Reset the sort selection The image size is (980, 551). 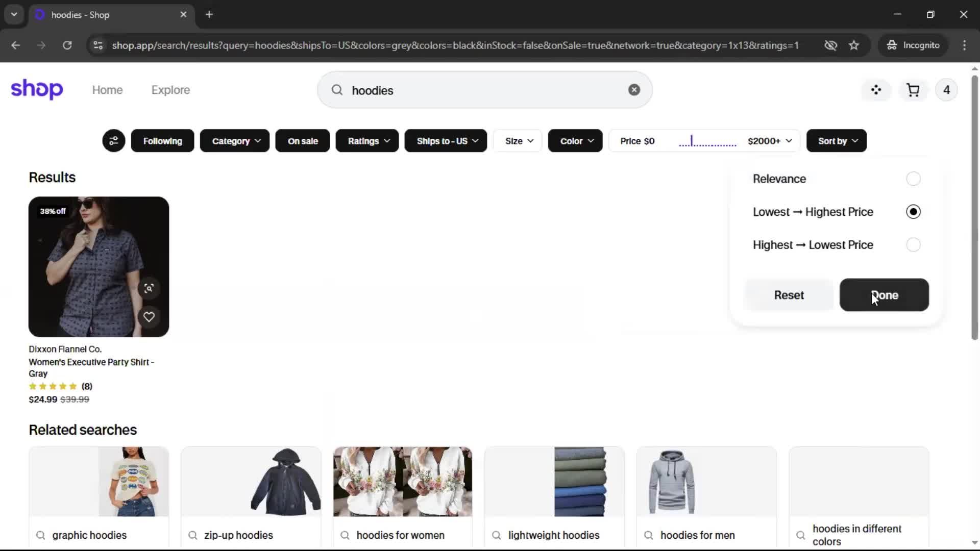coord(788,295)
